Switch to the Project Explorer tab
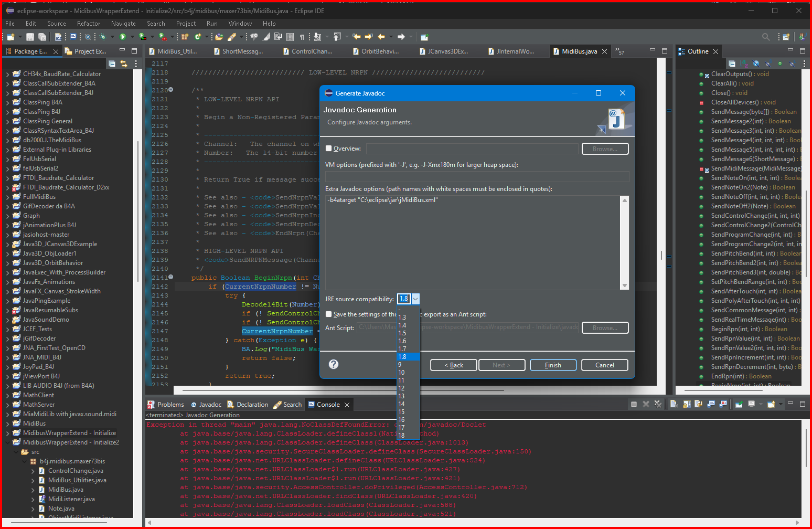This screenshot has height=529, width=812. [x=86, y=51]
